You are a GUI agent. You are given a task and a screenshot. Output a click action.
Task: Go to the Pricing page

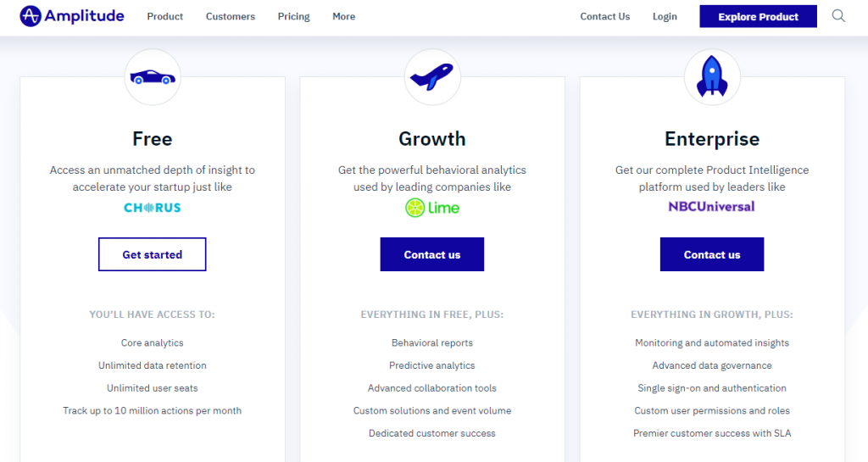click(x=294, y=17)
